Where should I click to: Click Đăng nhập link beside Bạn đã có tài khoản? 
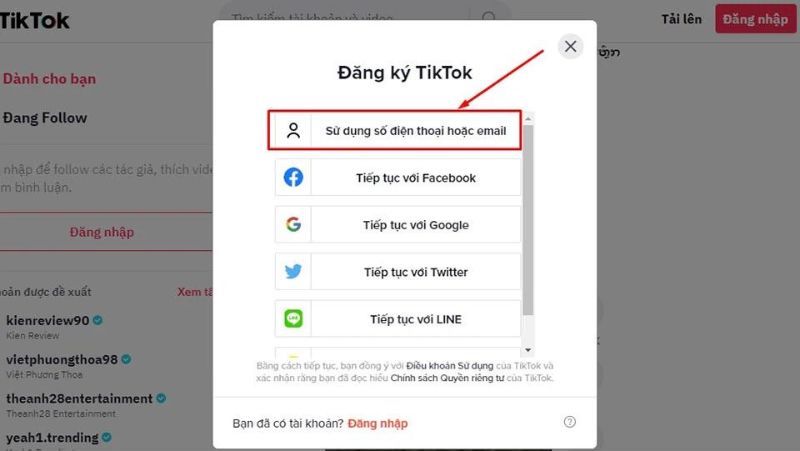[x=378, y=423]
